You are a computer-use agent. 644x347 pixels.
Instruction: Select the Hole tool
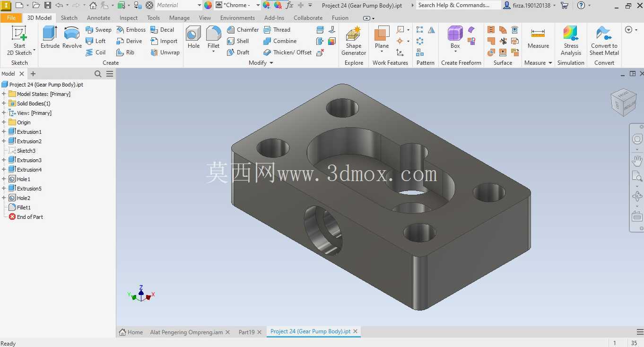click(193, 38)
